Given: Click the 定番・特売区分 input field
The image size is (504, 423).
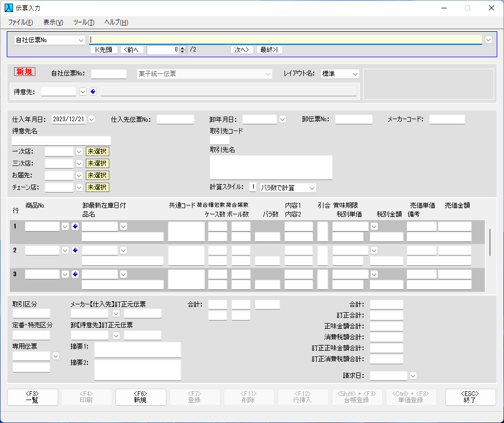Looking at the screenshot, I should click(31, 335).
